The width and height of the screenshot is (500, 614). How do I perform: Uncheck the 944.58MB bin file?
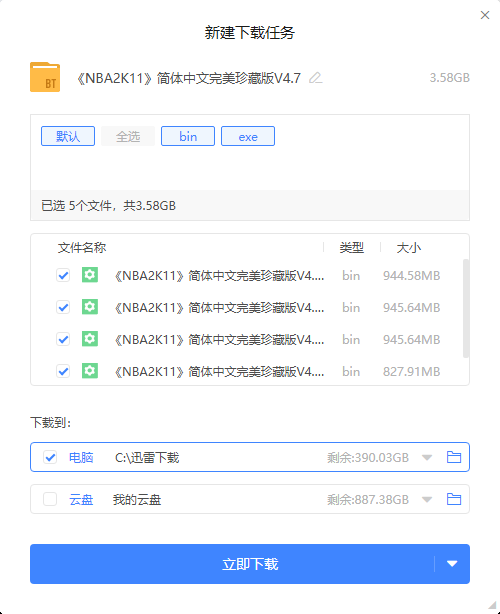pos(63,275)
